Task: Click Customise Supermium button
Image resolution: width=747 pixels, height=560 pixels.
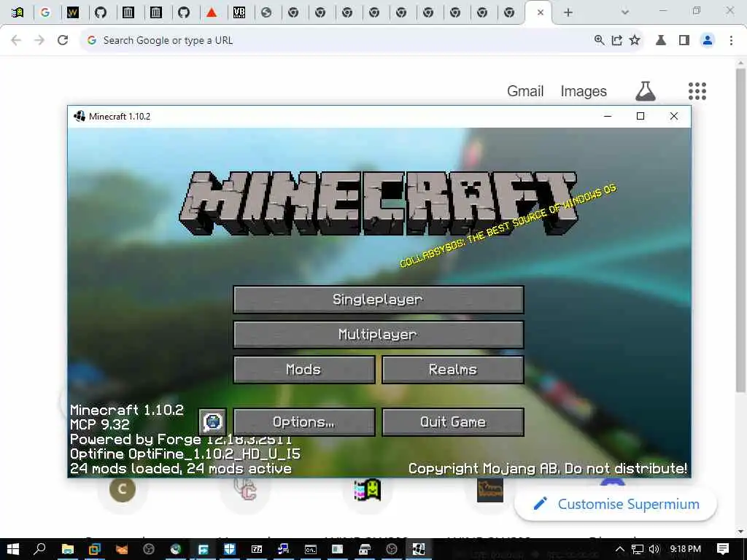Action: coord(616,504)
